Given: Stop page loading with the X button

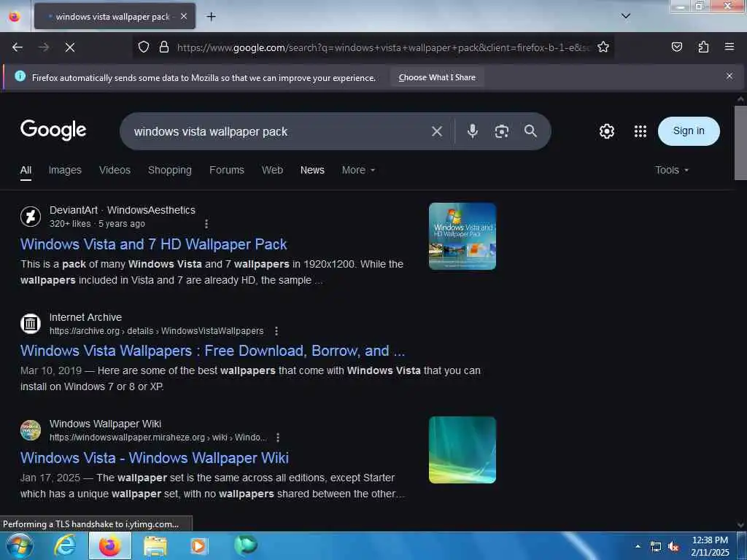Looking at the screenshot, I should [x=69, y=47].
